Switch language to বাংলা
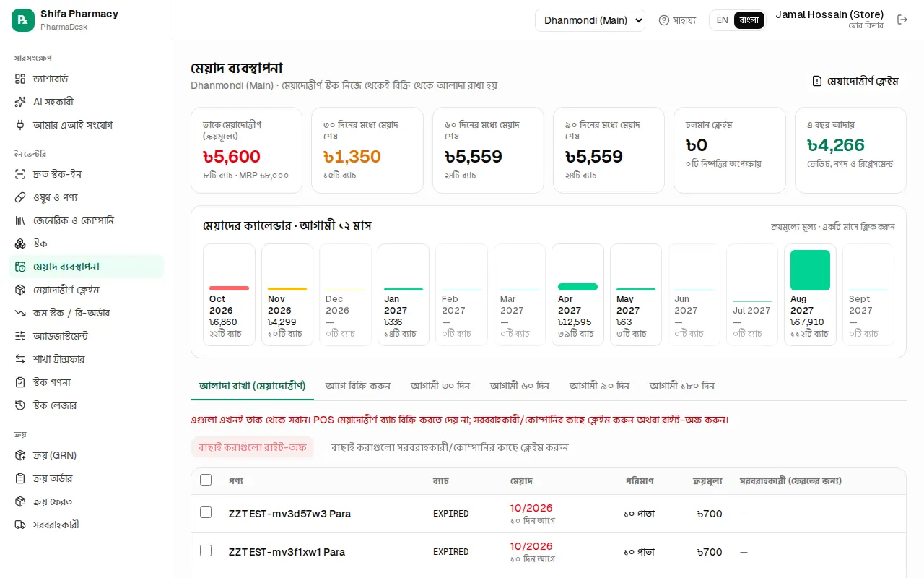The height and width of the screenshot is (578, 924). pyautogui.click(x=749, y=20)
